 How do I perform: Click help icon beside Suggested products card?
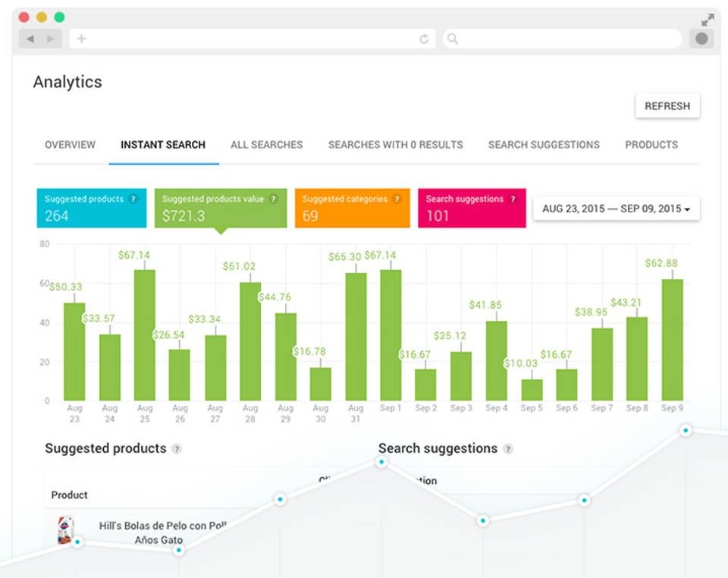tap(133, 199)
